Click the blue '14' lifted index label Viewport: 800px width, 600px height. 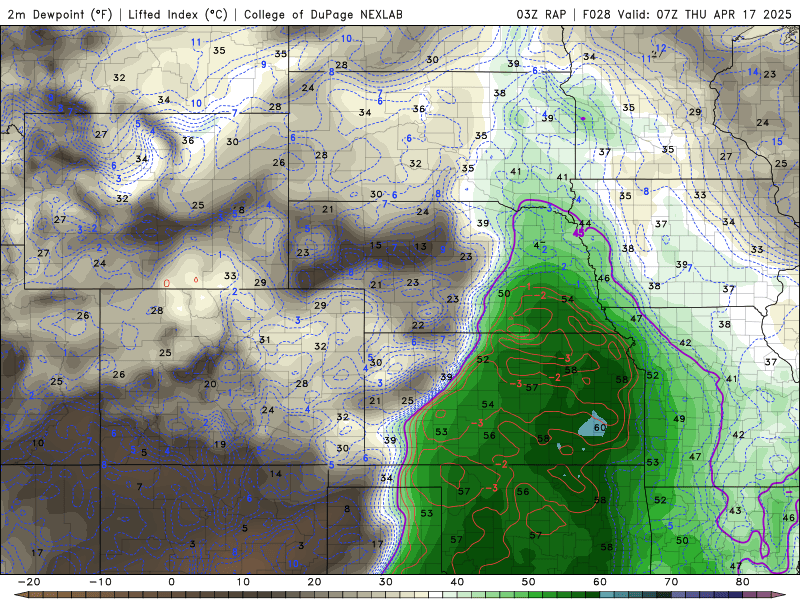[753, 72]
